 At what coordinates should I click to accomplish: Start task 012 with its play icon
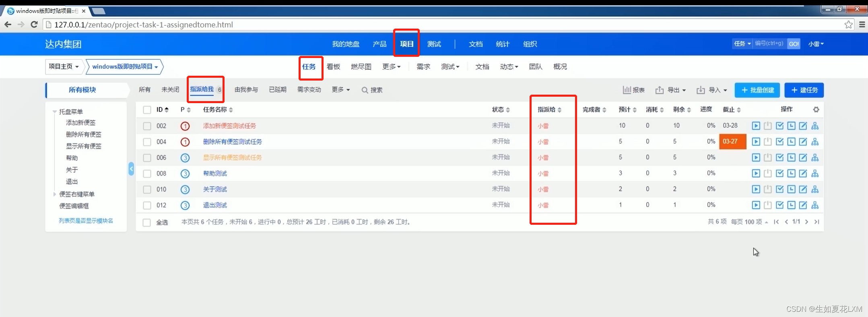(756, 205)
